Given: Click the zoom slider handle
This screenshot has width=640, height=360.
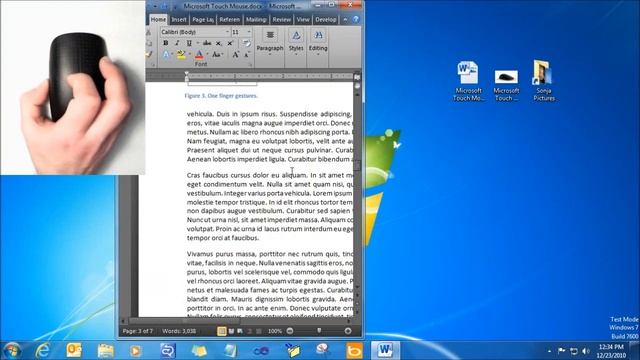Looking at the screenshot, I should [x=319, y=331].
